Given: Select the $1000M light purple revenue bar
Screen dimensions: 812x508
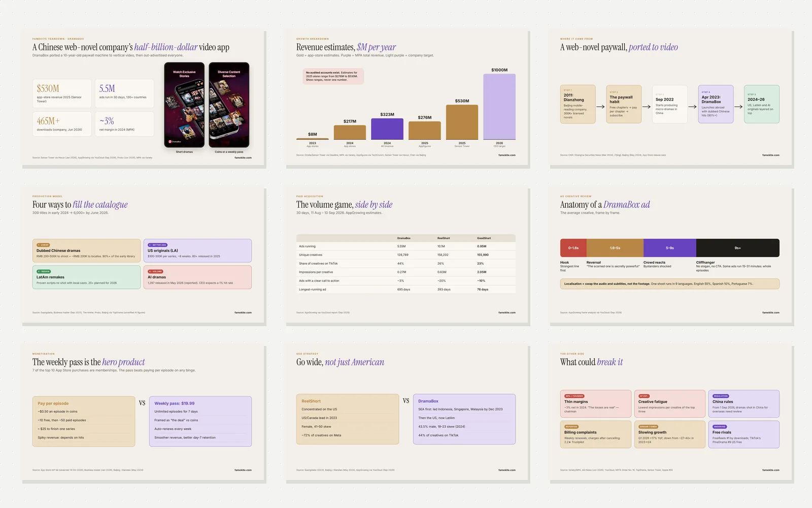Looking at the screenshot, I should point(499,107).
